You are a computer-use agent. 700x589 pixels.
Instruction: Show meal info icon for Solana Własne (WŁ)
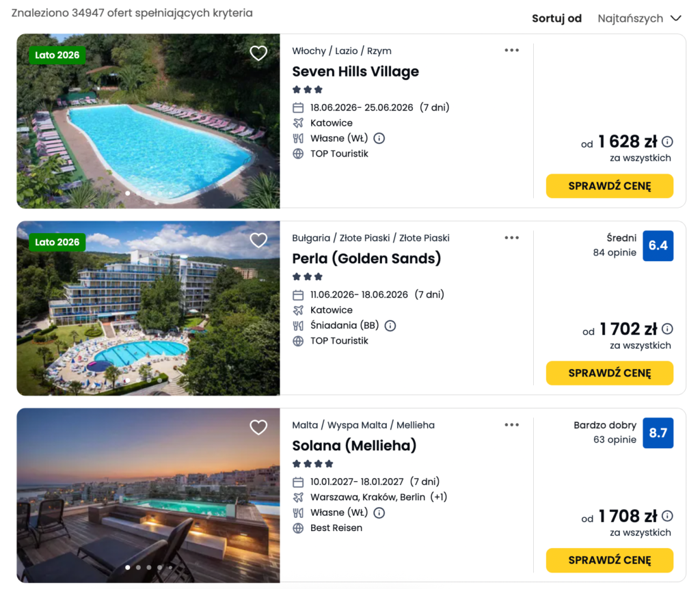(x=379, y=512)
